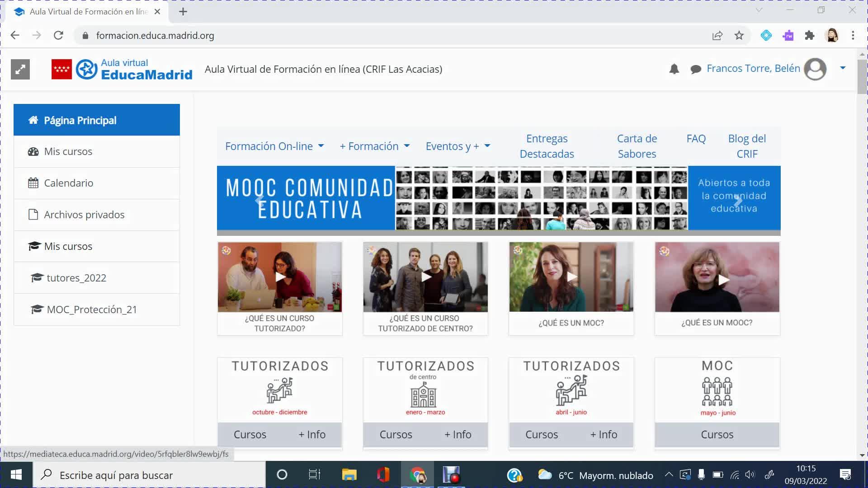Open the Eventos y + dropdown
Screen dimensions: 868x488
tap(458, 146)
